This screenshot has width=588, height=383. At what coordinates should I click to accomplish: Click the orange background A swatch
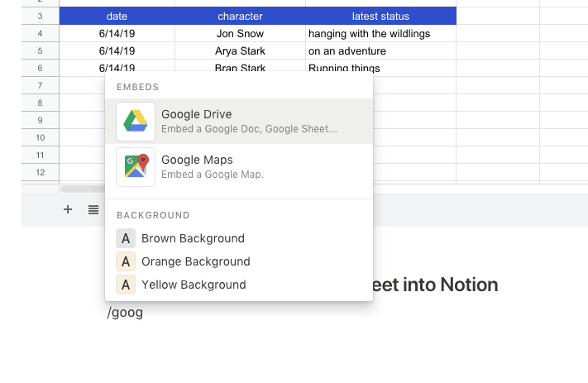(126, 261)
